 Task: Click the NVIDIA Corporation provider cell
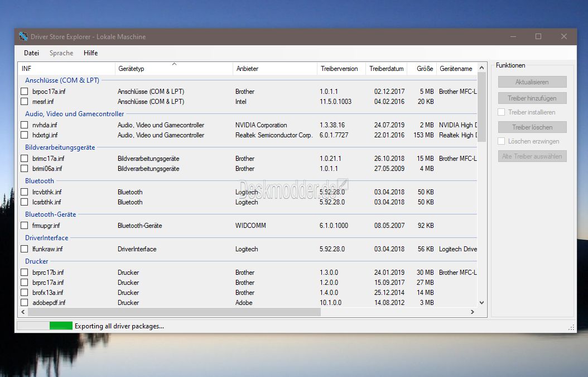[x=261, y=125]
